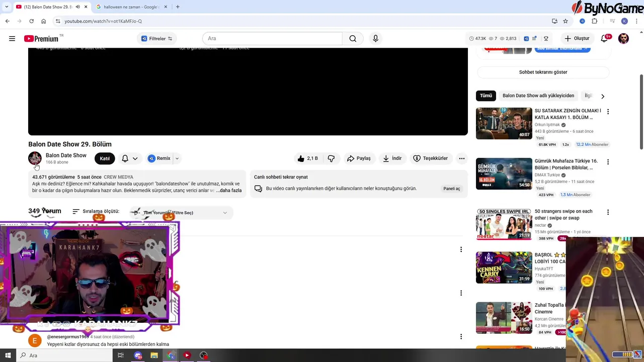Go to the YouTube Premium home logo
The height and width of the screenshot is (362, 644).
(41, 39)
